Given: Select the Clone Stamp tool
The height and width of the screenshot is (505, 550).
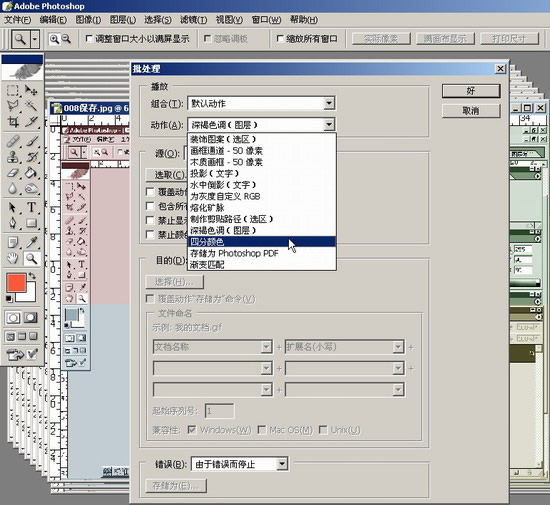Looking at the screenshot, I should tap(13, 157).
